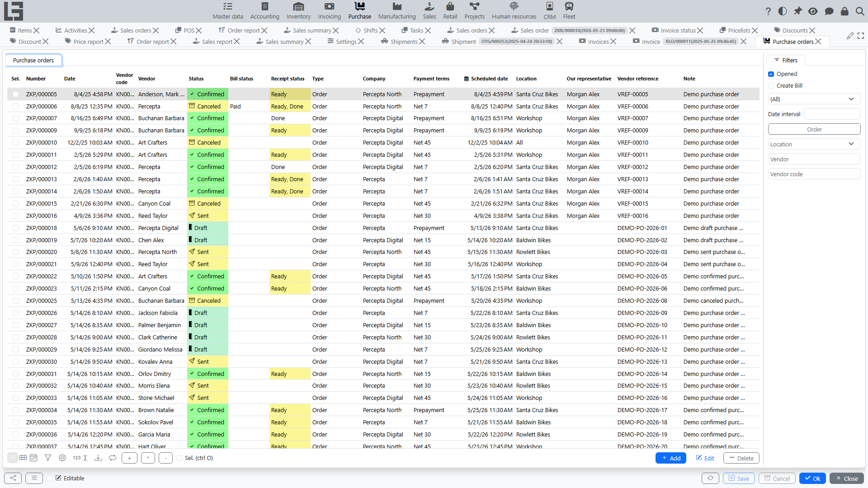Open the funnel filter icon in bottom toolbar
Viewport: 868px width, 488px height.
coord(48,458)
